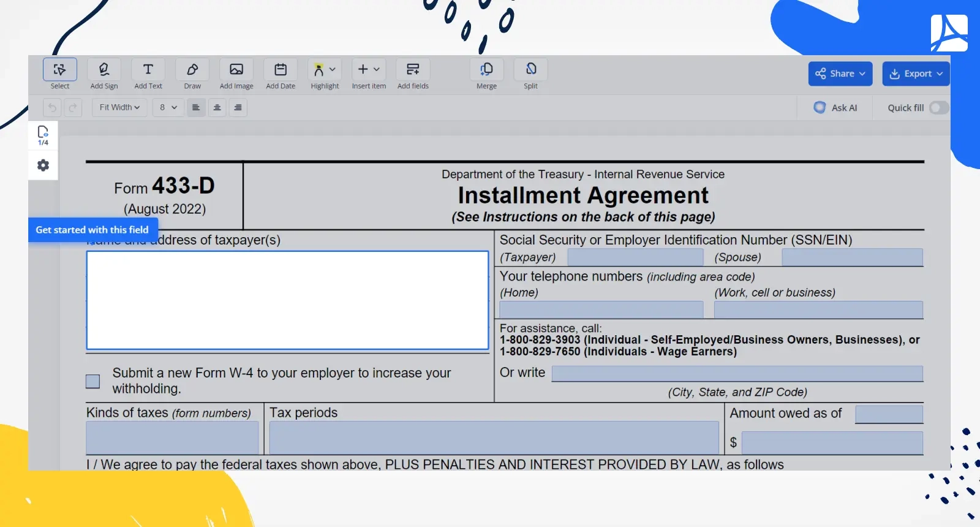This screenshot has height=527, width=980.
Task: Click the "1-800-829-3903" phone number line
Action: (x=710, y=340)
